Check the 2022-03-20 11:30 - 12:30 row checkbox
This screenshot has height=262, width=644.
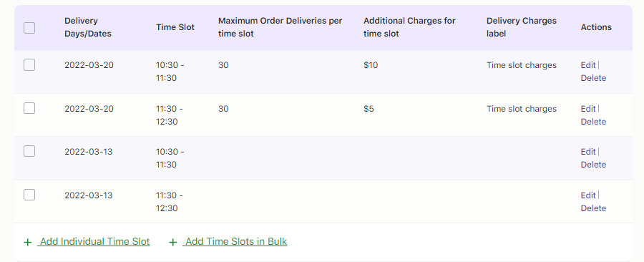coord(29,108)
